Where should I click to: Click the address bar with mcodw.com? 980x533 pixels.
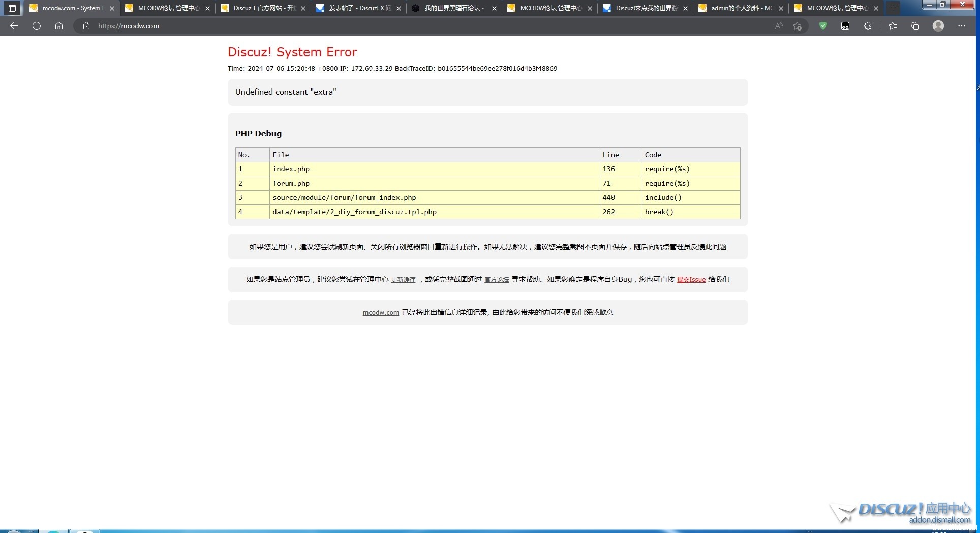coord(407,26)
